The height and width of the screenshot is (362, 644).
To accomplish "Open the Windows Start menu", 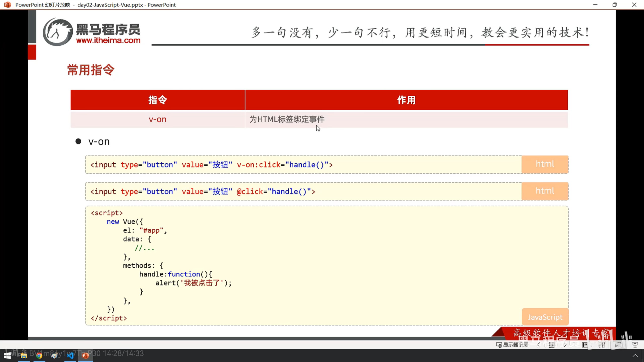I will [8, 355].
